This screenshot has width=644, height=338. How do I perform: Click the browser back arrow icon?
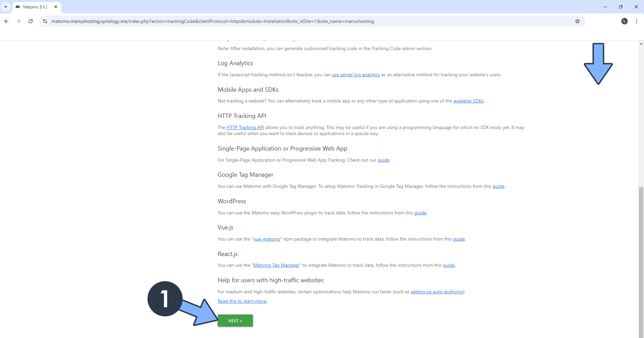pos(6,21)
